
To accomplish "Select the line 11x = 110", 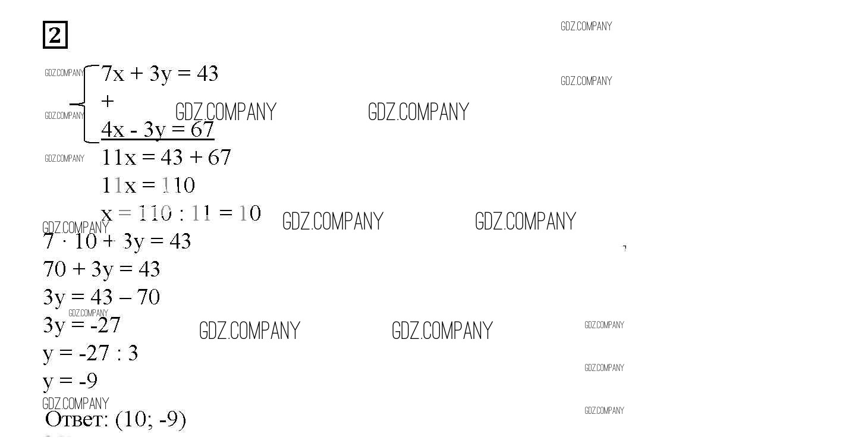I will tap(148, 186).
